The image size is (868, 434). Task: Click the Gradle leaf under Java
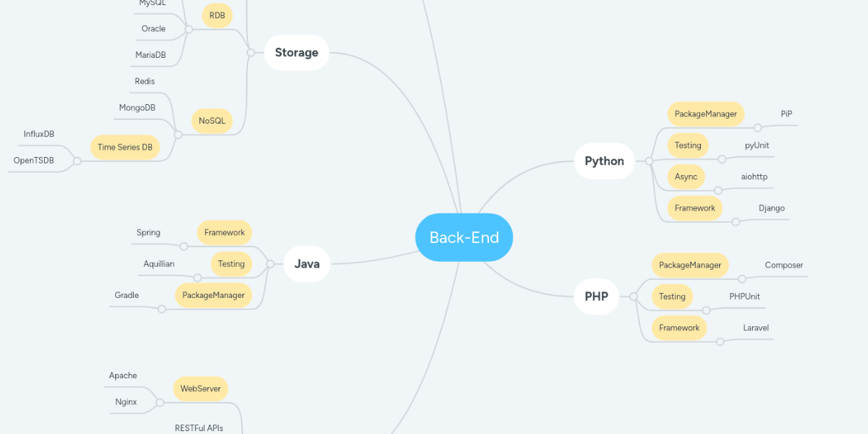point(127,295)
